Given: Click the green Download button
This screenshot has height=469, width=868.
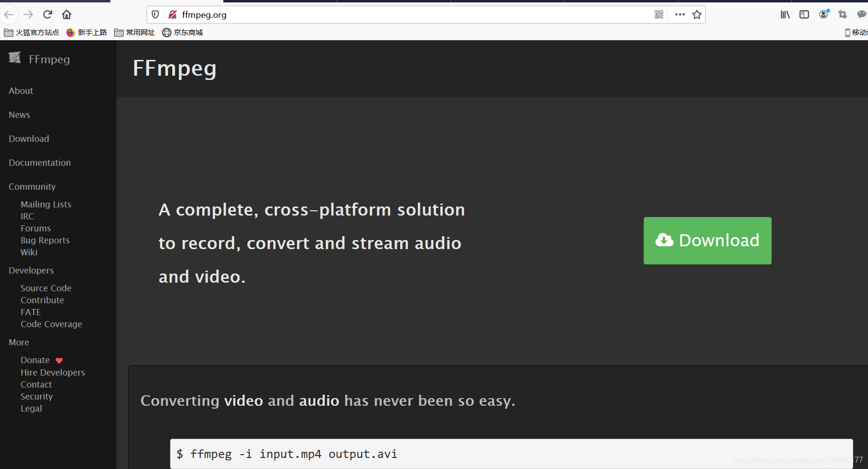Looking at the screenshot, I should pos(707,240).
